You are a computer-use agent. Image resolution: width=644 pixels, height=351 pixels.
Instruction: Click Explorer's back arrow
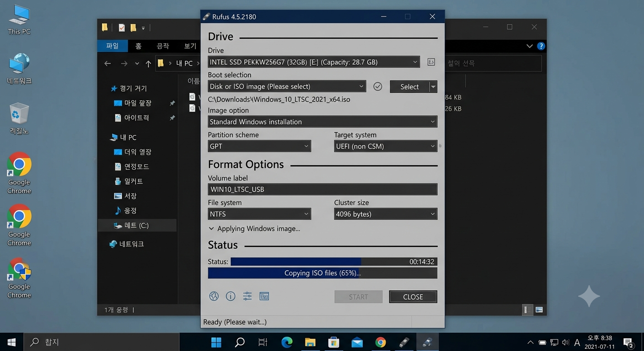pyautogui.click(x=107, y=64)
